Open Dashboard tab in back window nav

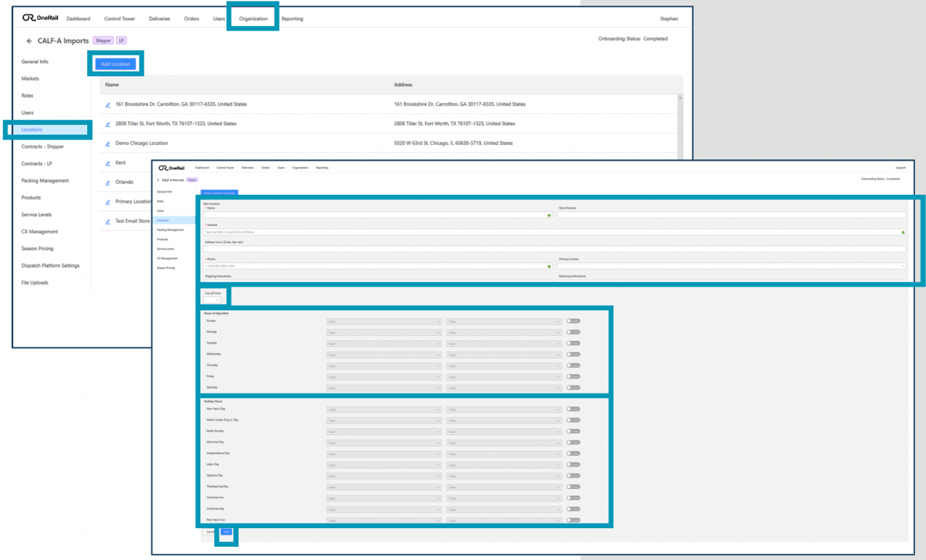click(x=78, y=19)
